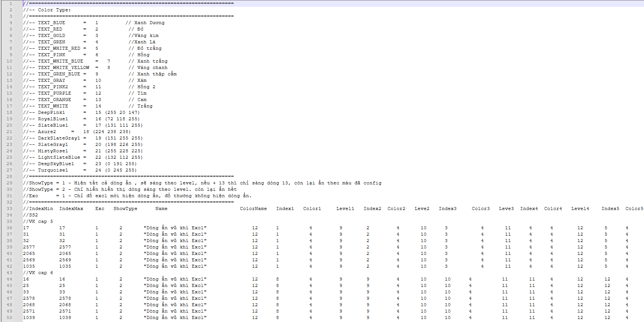The height and width of the screenshot is (322, 644).
Task: Click line number 1 in the gutter
Action: tap(11, 3)
